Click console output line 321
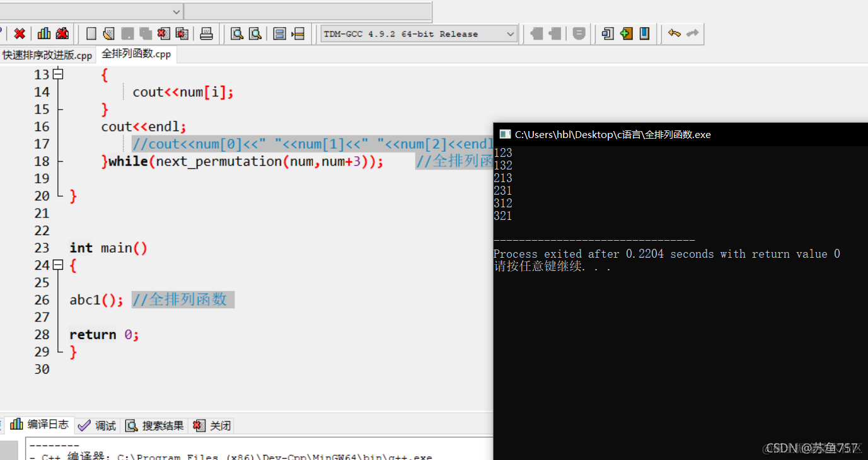This screenshot has width=868, height=460. 503,216
